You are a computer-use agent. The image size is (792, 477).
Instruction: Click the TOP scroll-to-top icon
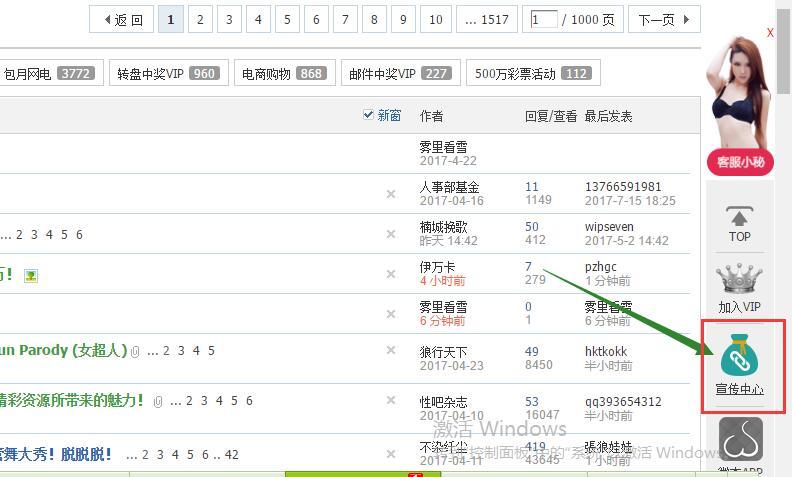(x=739, y=223)
